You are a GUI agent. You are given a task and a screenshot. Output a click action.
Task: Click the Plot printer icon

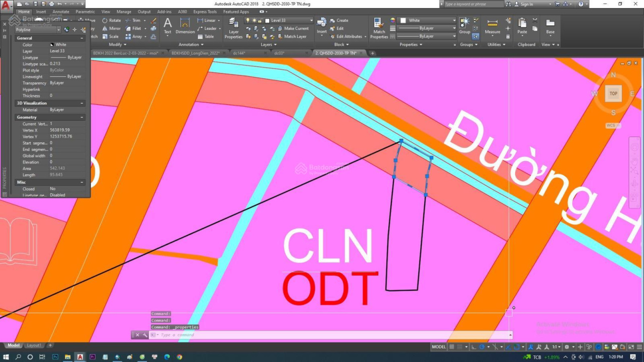tap(52, 4)
